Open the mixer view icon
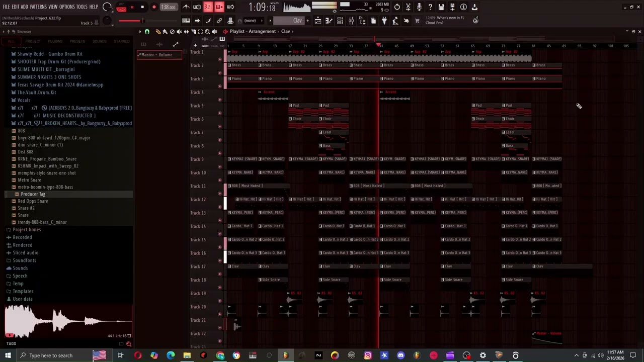This screenshot has height=362, width=644. click(x=351, y=21)
